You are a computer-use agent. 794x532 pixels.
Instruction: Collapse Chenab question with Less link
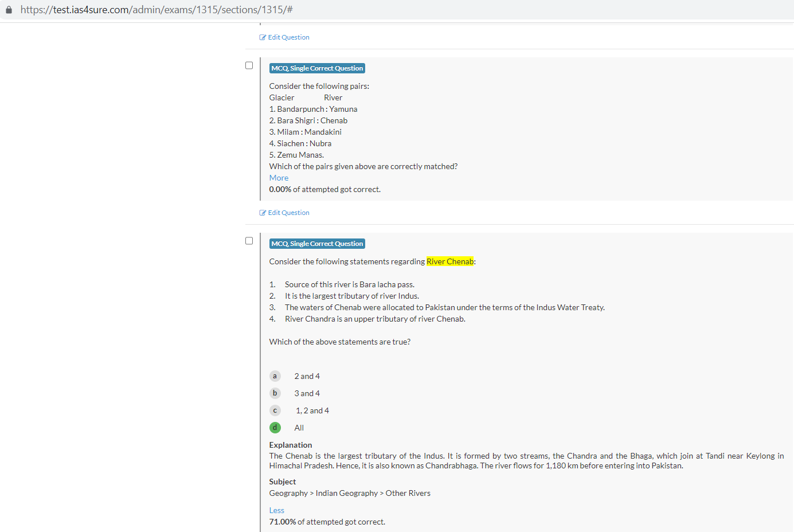tap(276, 510)
